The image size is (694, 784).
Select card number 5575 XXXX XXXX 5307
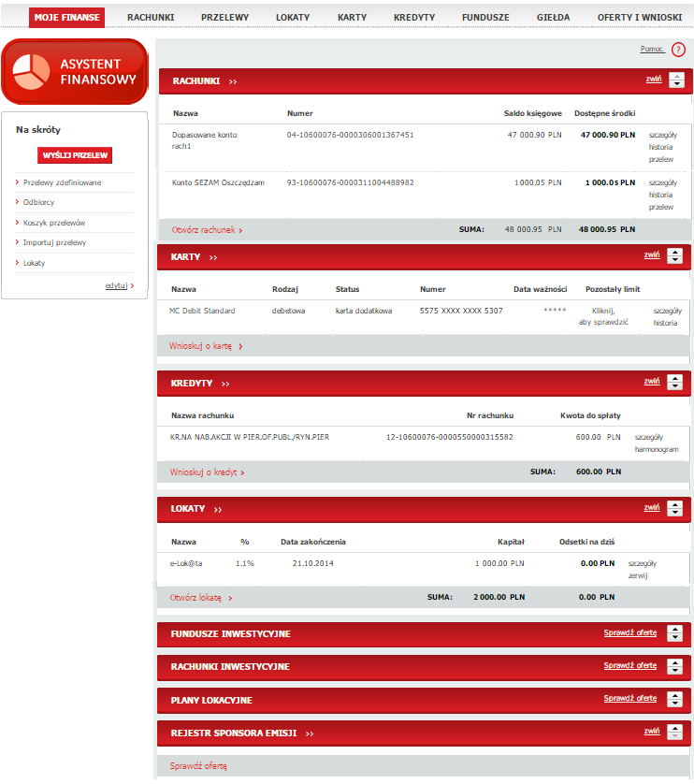(461, 311)
